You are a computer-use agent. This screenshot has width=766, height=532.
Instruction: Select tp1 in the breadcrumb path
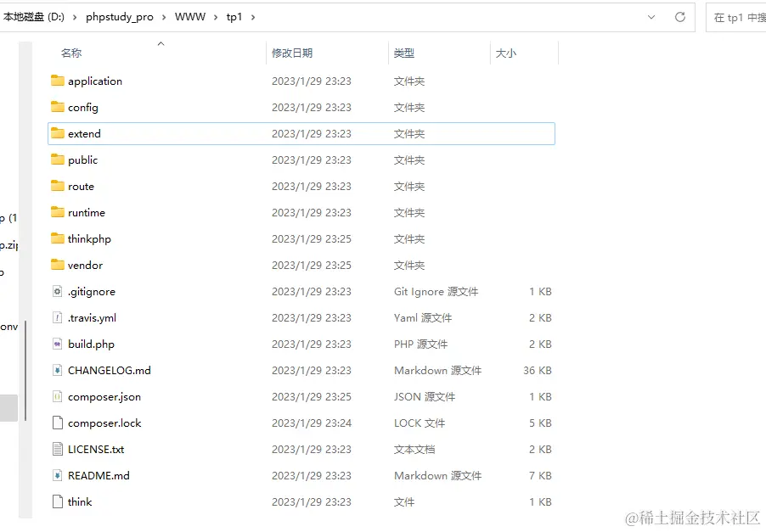pos(234,17)
